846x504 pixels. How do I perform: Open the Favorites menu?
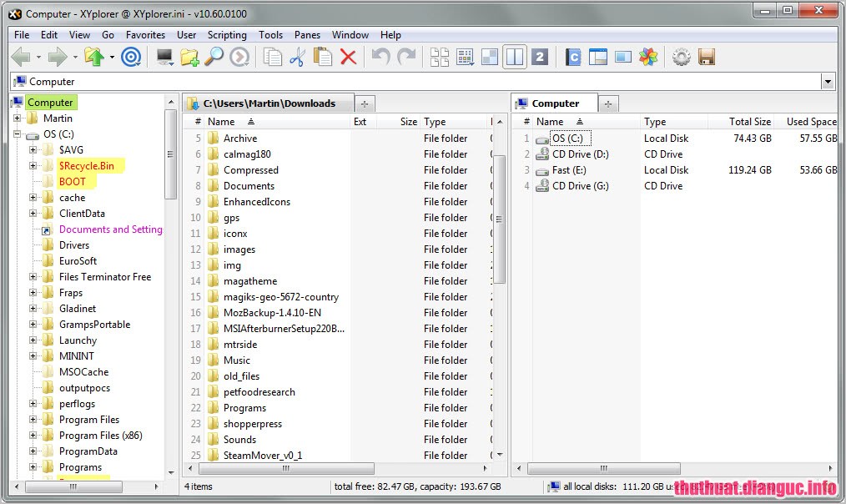tap(145, 34)
